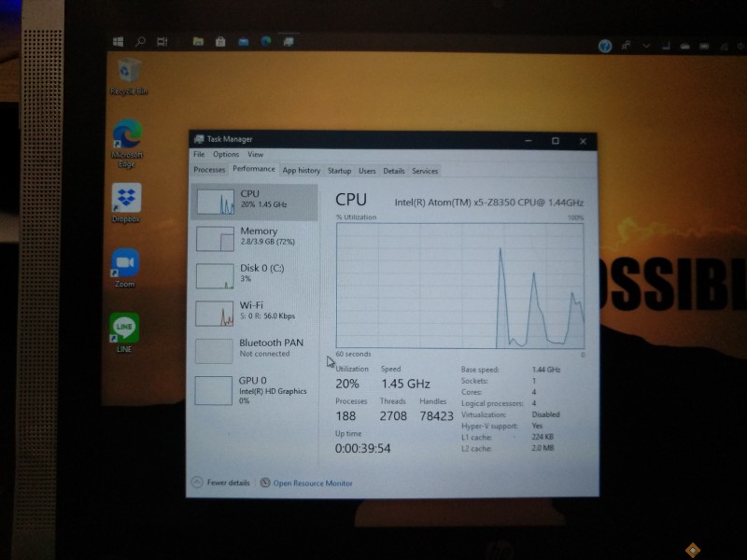Image resolution: width=747 pixels, height=560 pixels.
Task: Open the taskbar search icon
Action: [141, 42]
